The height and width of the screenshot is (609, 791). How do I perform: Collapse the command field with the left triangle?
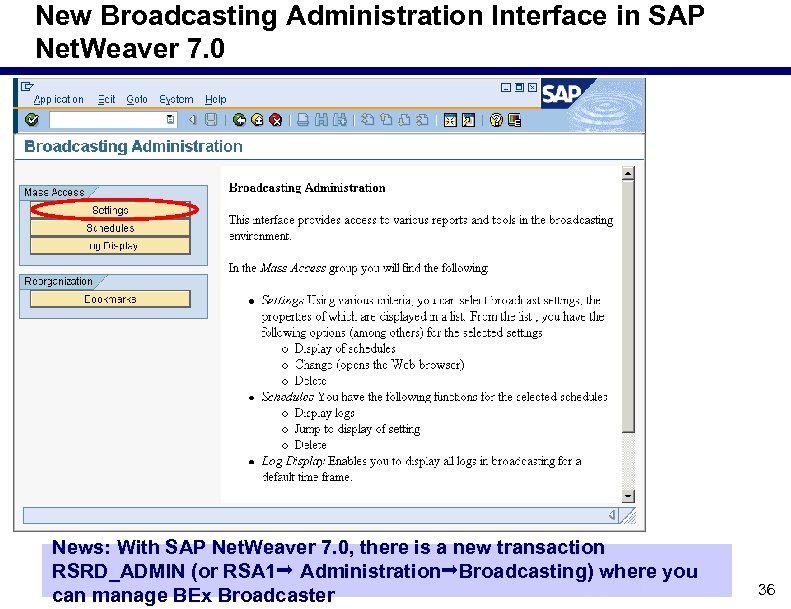(192, 120)
